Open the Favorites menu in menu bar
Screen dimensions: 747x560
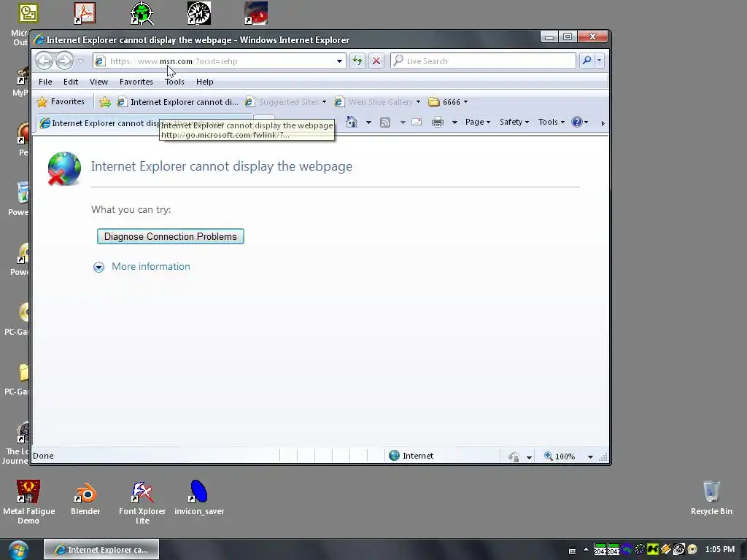click(x=136, y=82)
